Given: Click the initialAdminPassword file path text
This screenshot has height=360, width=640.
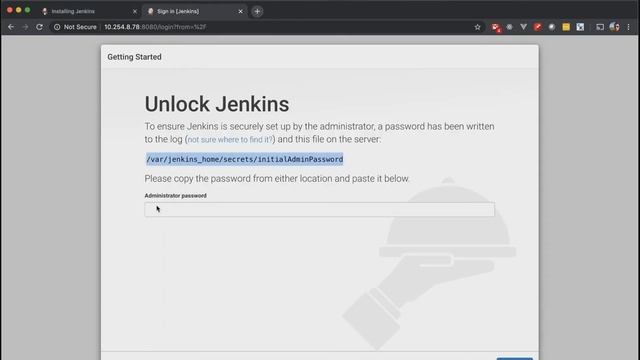Looking at the screenshot, I should [x=244, y=159].
